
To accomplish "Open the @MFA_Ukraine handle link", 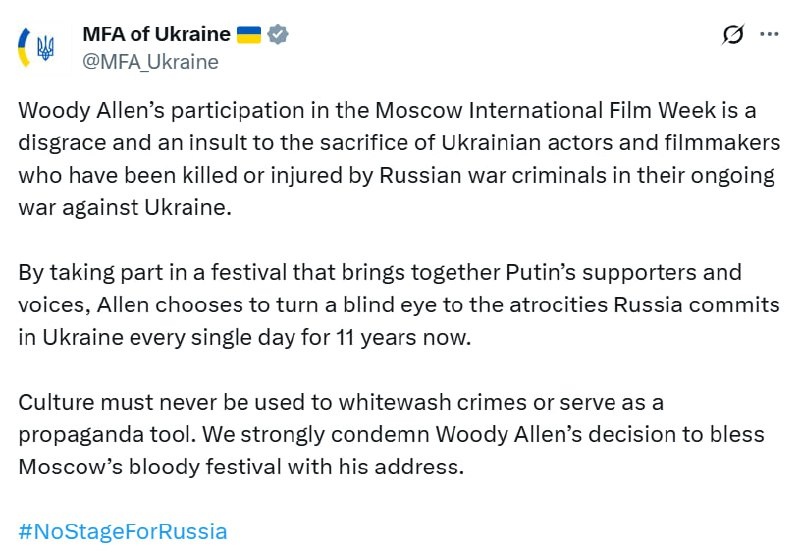I will tap(150, 62).
